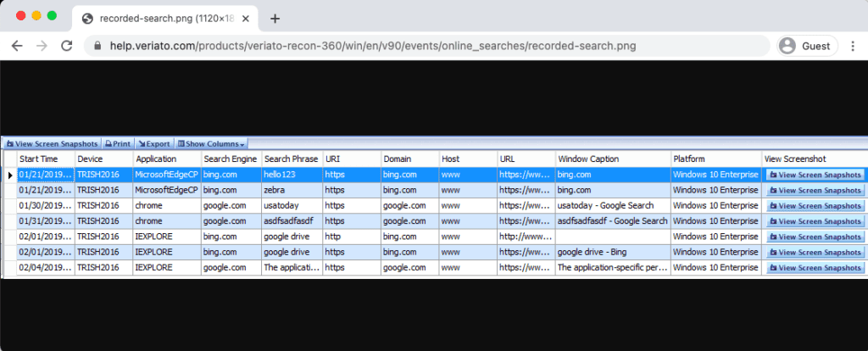View Screen Snapshots for usatoday row
The width and height of the screenshot is (868, 351).
click(815, 206)
